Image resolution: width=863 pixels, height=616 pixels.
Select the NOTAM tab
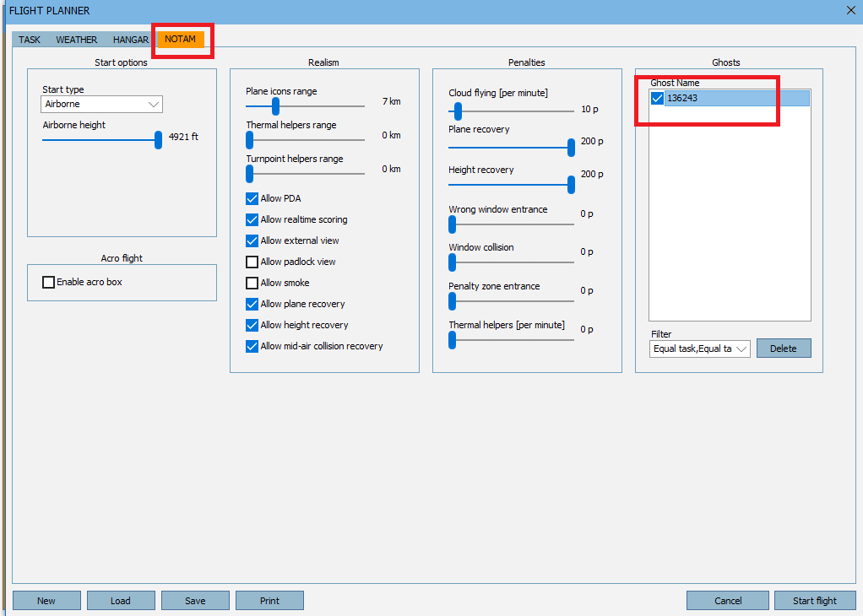click(x=181, y=39)
